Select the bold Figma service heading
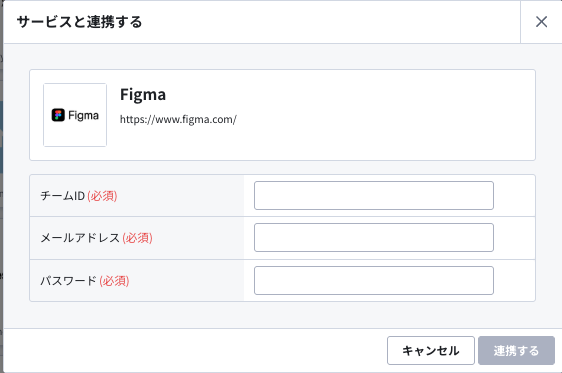This screenshot has height=373, width=562. 143,95
